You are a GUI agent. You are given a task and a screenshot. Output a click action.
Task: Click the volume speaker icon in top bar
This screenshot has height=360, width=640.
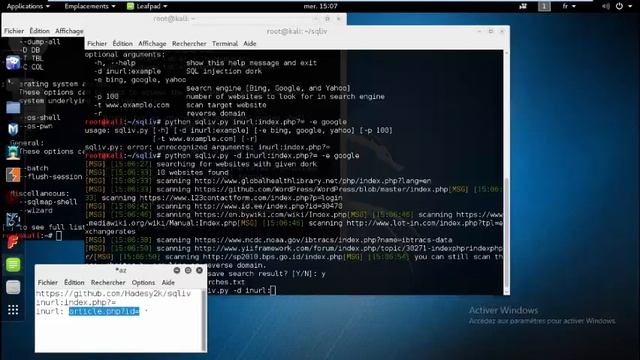click(606, 6)
